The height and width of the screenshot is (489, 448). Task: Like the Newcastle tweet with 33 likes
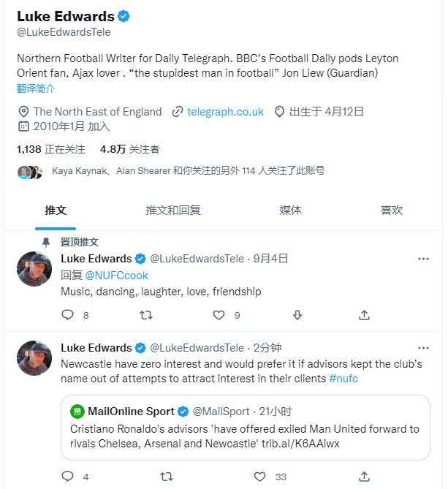259,477
